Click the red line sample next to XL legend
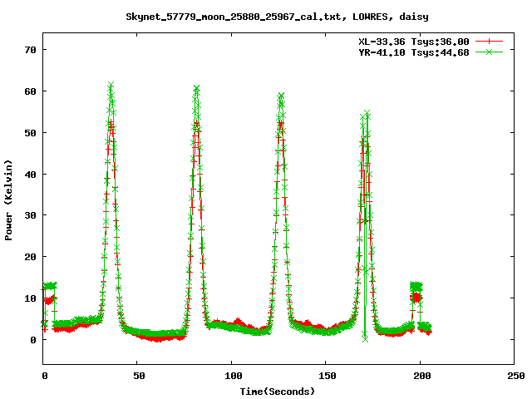 [489, 42]
